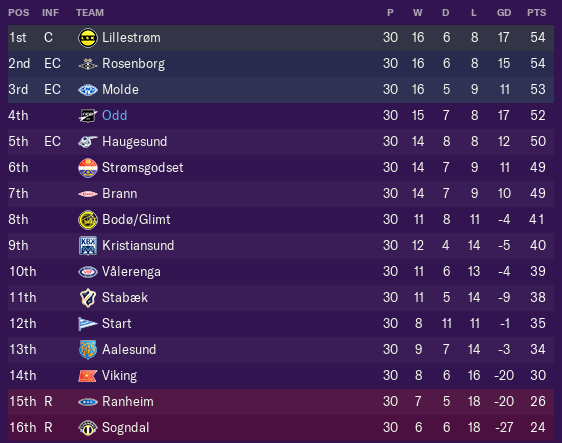The image size is (562, 443).
Task: Click the POS column header
Action: click(x=19, y=13)
